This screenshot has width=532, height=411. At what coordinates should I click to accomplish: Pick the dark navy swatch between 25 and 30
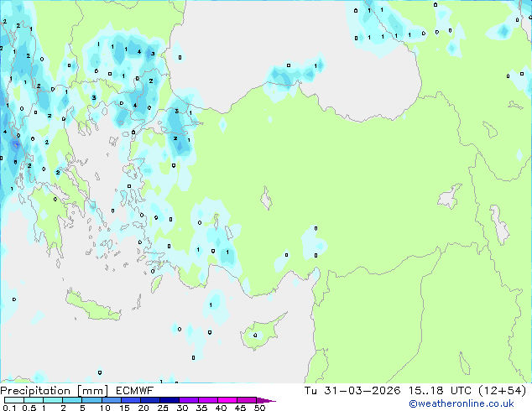(169, 400)
